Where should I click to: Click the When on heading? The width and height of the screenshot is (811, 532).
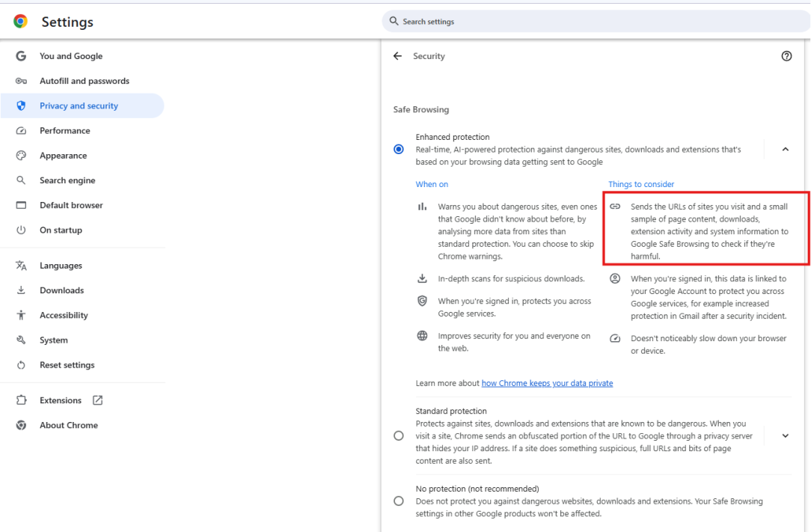click(x=432, y=184)
